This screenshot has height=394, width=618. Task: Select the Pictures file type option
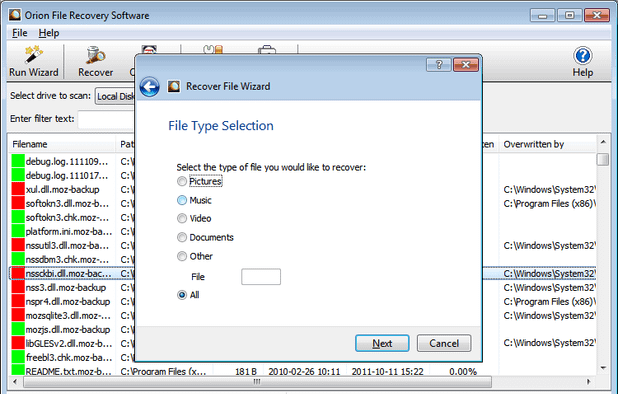pyautogui.click(x=199, y=181)
